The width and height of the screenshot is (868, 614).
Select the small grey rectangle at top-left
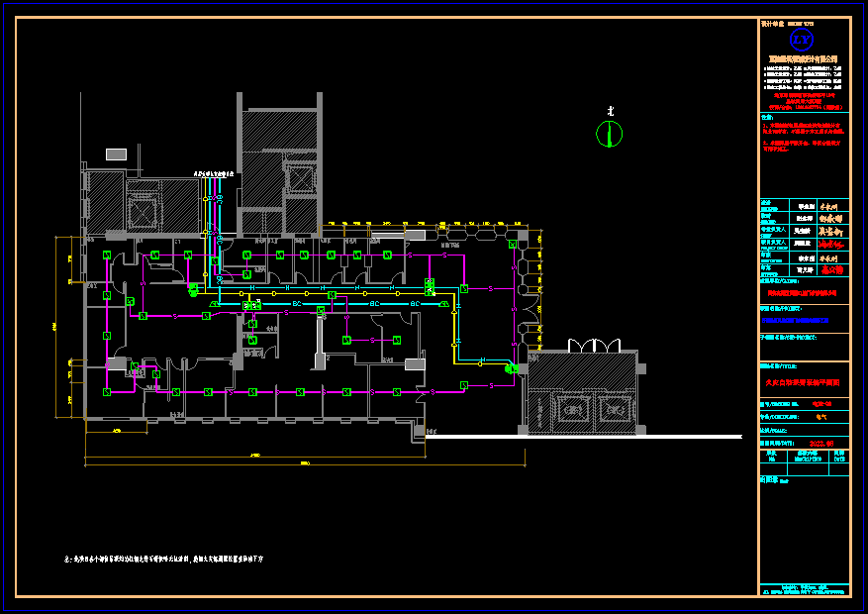pyautogui.click(x=116, y=154)
